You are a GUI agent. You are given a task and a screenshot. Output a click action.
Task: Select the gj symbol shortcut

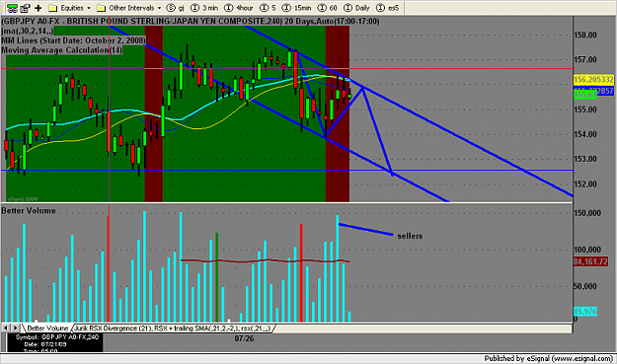pos(176,8)
